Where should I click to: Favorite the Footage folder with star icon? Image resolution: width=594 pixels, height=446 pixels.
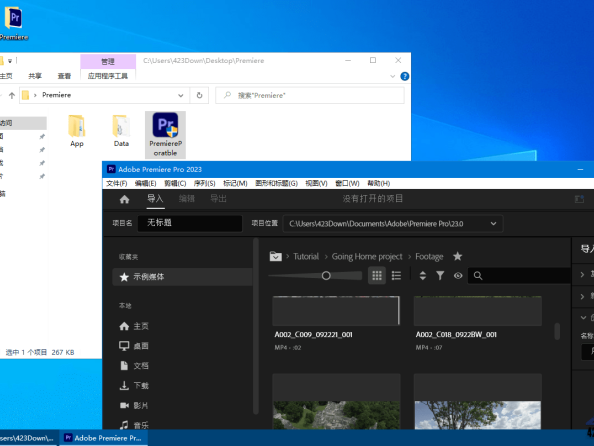pyautogui.click(x=457, y=257)
